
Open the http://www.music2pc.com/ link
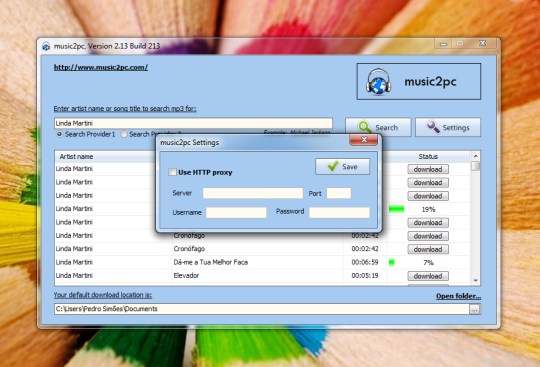coord(101,67)
